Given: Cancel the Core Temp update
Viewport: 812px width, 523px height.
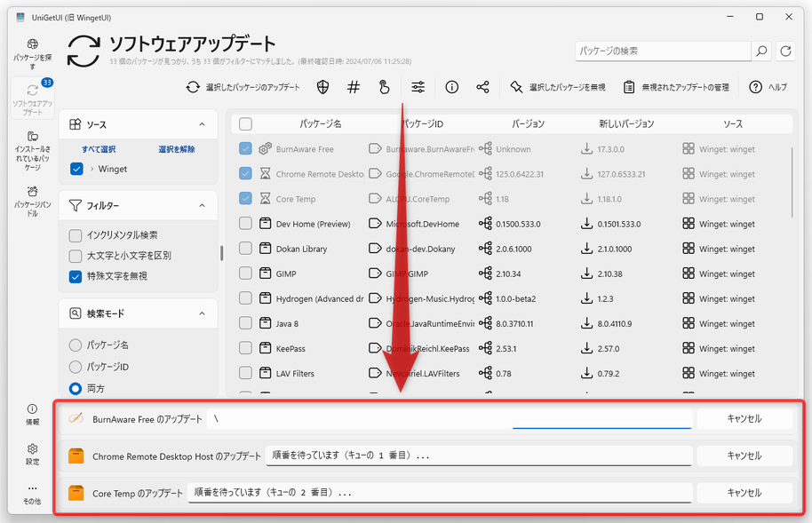Looking at the screenshot, I should coord(744,493).
